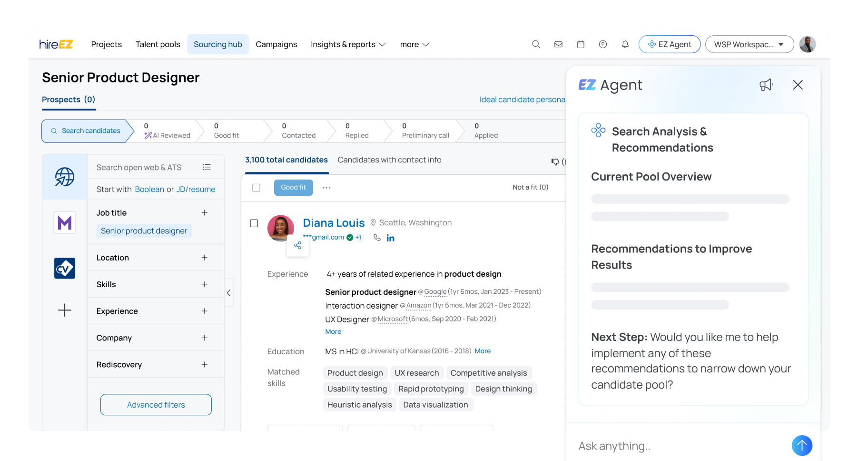Open the Contacted stage
Screen dimensions: 868x461
(x=299, y=131)
